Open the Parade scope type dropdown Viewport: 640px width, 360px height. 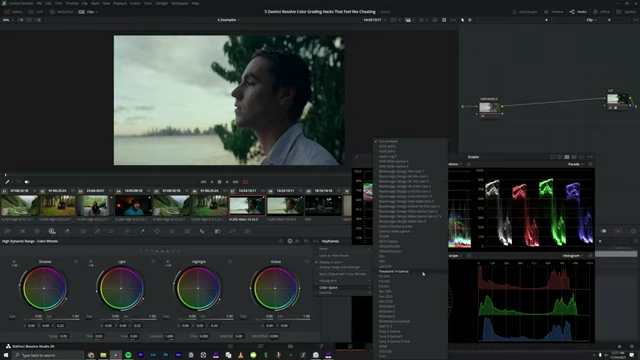(x=576, y=164)
